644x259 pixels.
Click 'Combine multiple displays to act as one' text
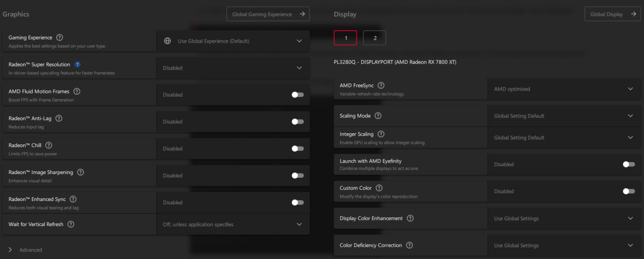click(379, 168)
